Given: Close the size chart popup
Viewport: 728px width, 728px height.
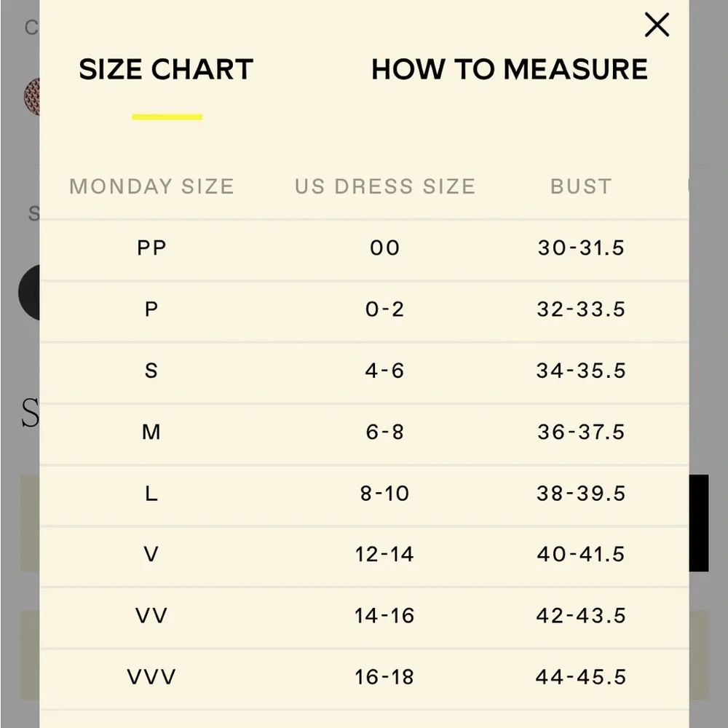Looking at the screenshot, I should click(657, 25).
